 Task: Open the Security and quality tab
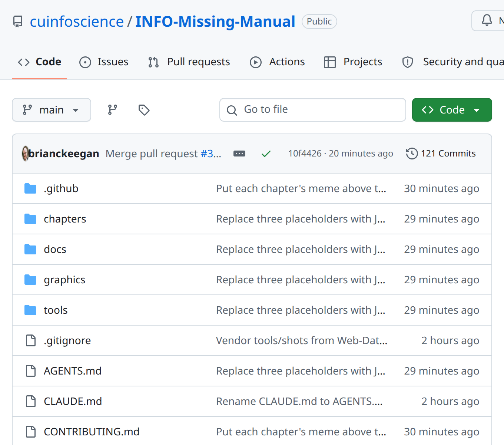[453, 62]
